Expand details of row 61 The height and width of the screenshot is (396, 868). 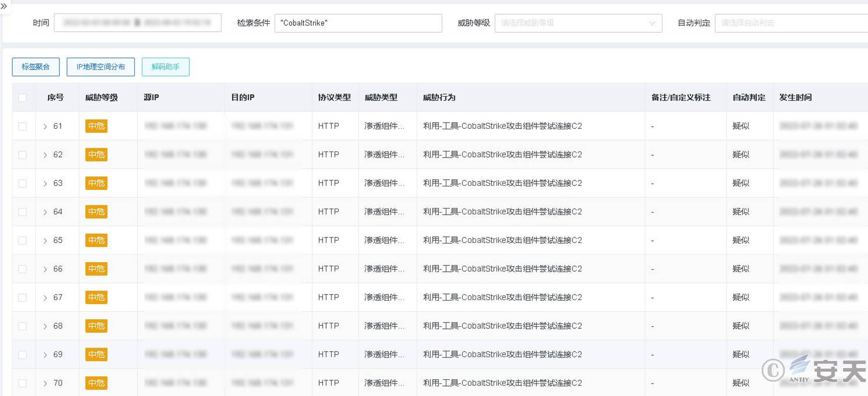tap(45, 126)
